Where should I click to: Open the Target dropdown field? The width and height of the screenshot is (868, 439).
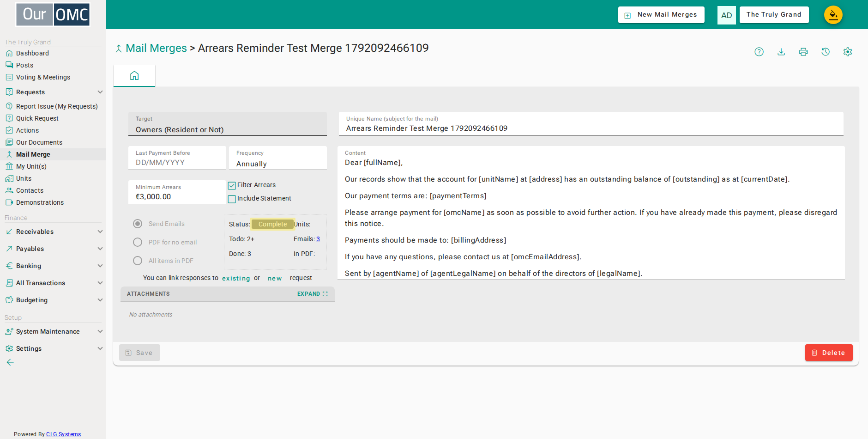pos(228,124)
